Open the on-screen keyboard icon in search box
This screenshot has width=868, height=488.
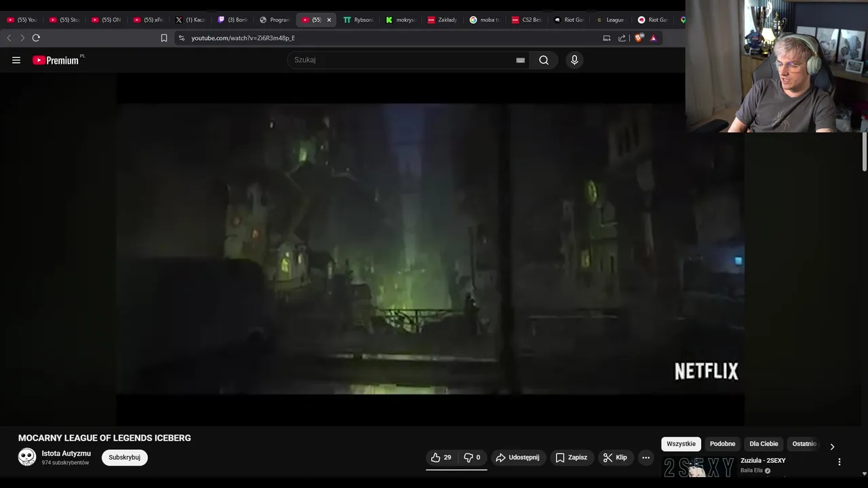coord(520,60)
